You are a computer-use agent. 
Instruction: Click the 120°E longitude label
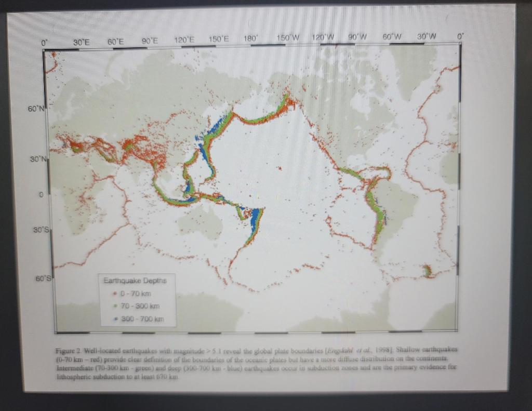(x=184, y=40)
